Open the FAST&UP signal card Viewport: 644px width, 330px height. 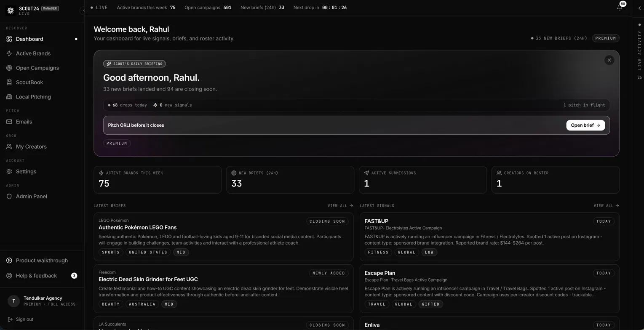(x=489, y=237)
